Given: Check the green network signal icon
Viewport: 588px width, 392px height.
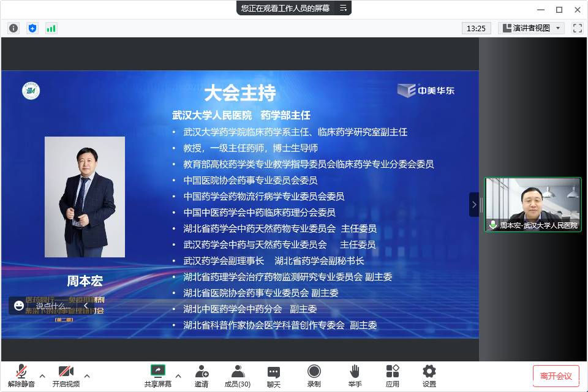Looking at the screenshot, I should [51, 28].
